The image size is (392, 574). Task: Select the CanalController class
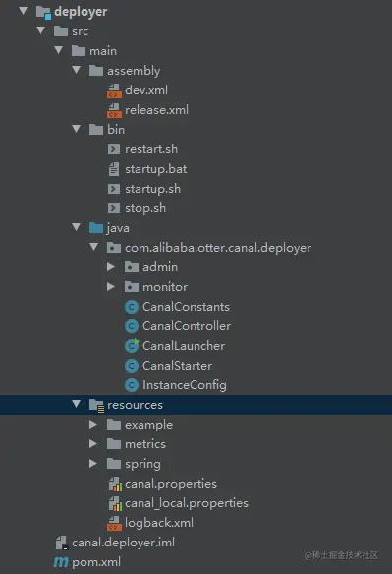click(x=187, y=326)
